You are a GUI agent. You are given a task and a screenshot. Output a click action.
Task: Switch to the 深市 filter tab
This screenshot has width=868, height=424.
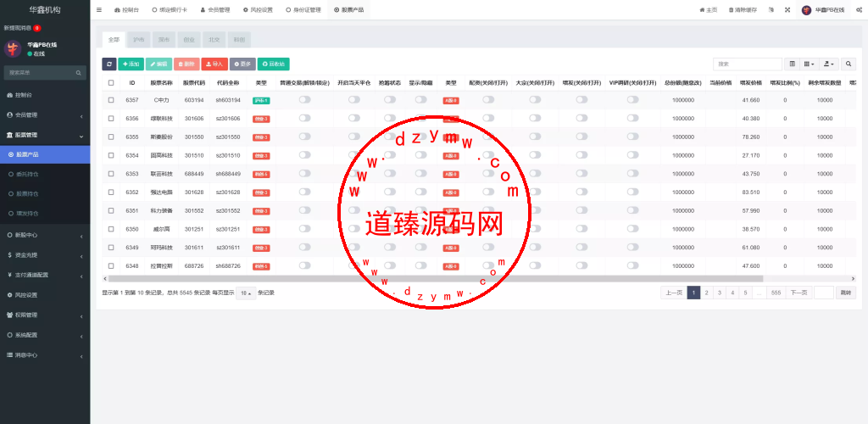[164, 40]
